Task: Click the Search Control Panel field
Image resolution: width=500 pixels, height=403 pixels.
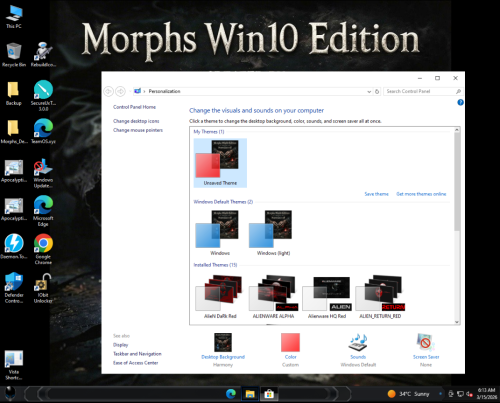Action: pyautogui.click(x=422, y=91)
